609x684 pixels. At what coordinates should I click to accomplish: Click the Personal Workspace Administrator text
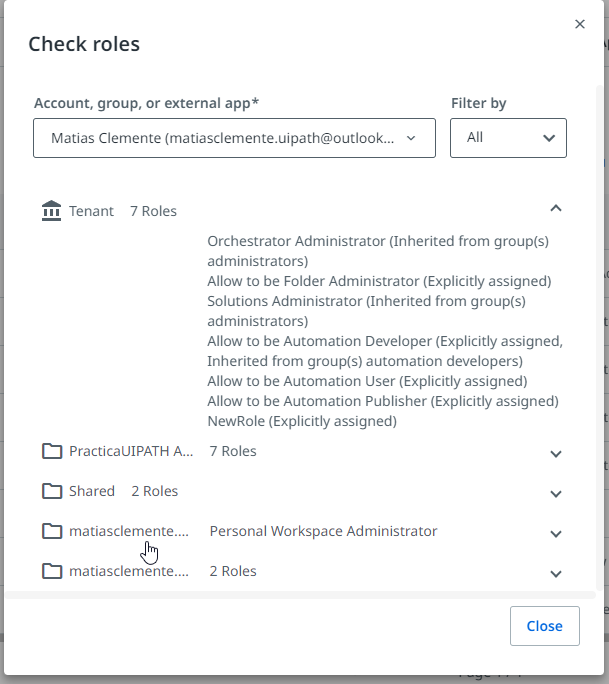323,531
